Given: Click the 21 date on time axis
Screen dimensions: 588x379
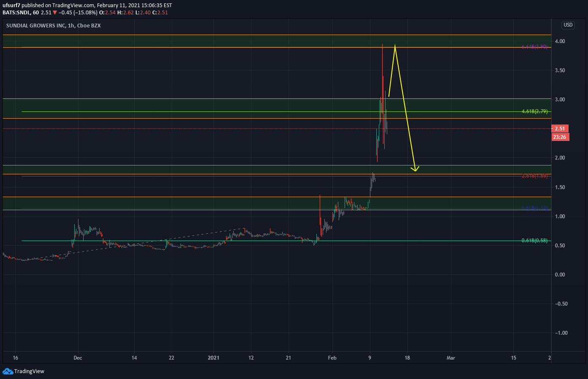Looking at the screenshot, I should pyautogui.click(x=289, y=358).
